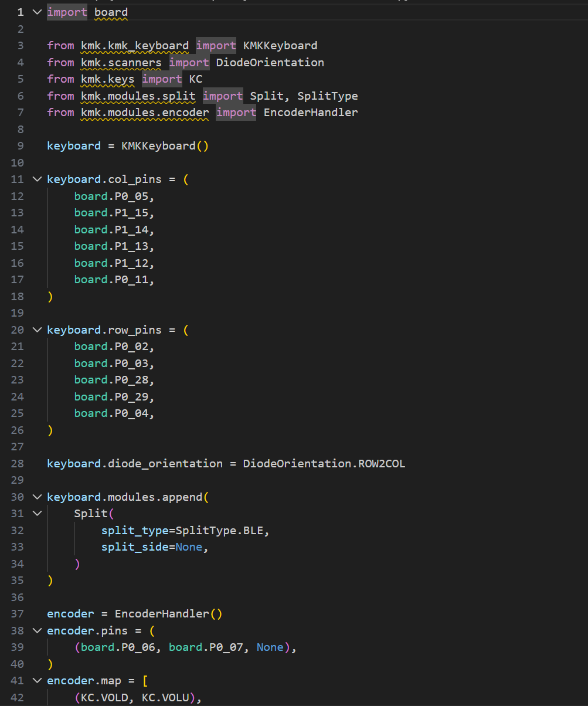Click the P0_03 pin name

[131, 364]
